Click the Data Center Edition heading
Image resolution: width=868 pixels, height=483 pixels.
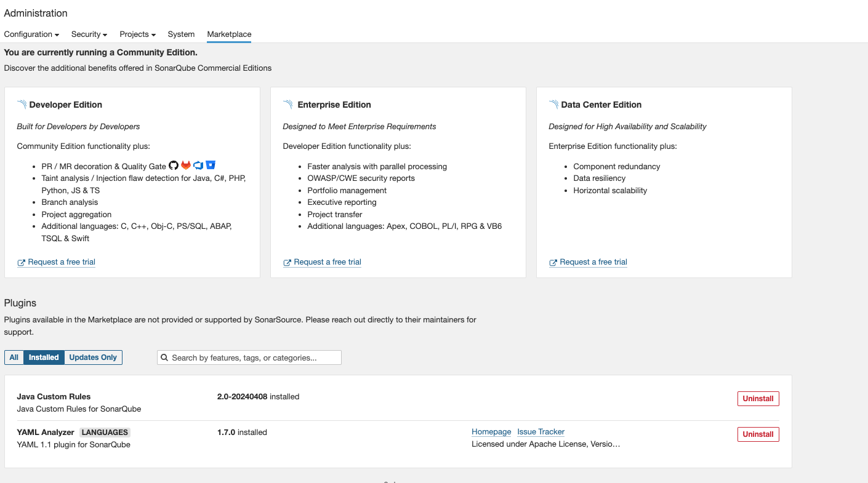coord(601,105)
